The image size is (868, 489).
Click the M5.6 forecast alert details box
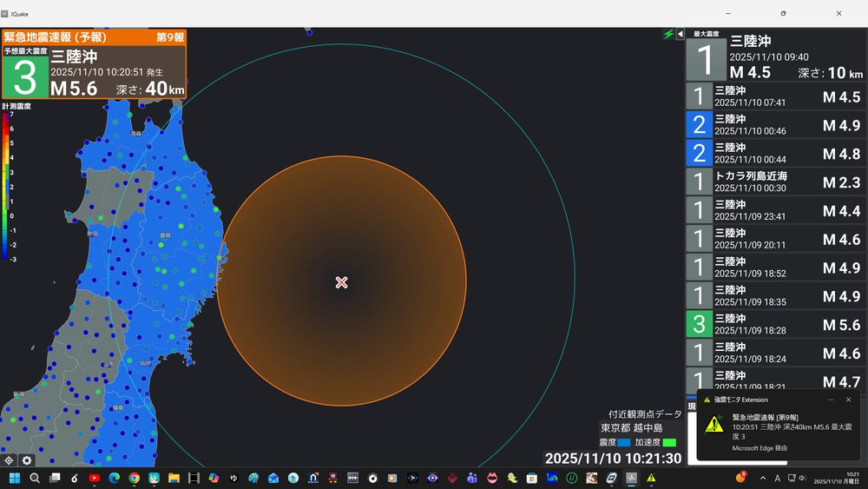tap(94, 72)
